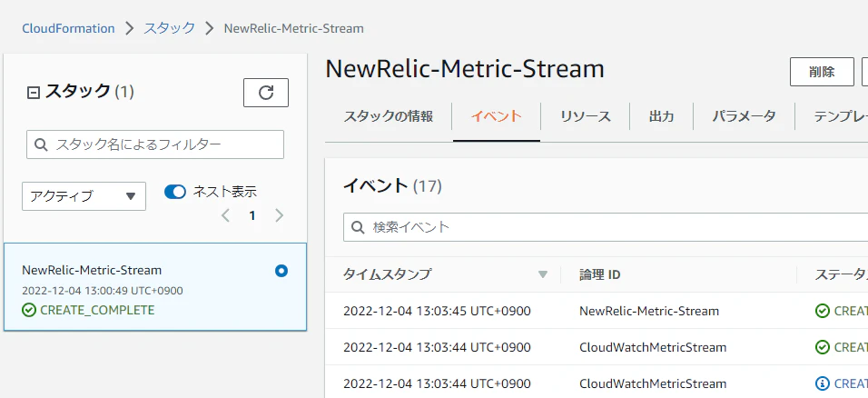Switch to the スタックの情報 tab
Screen dimensions: 868x398
click(389, 116)
